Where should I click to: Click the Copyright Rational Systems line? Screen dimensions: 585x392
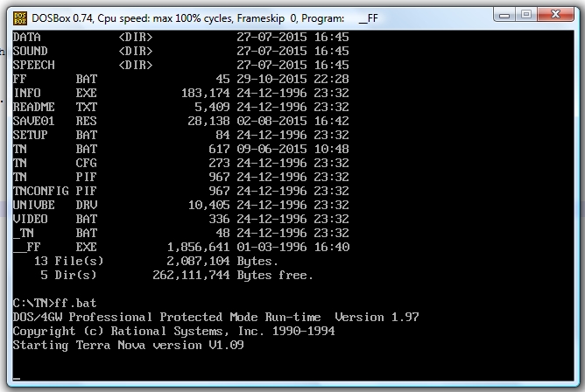(x=173, y=332)
